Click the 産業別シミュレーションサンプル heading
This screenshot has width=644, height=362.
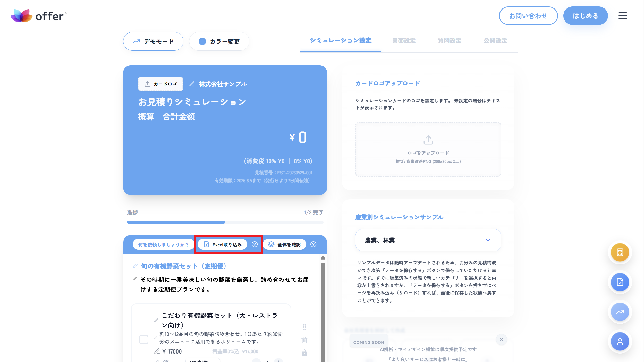click(x=399, y=217)
